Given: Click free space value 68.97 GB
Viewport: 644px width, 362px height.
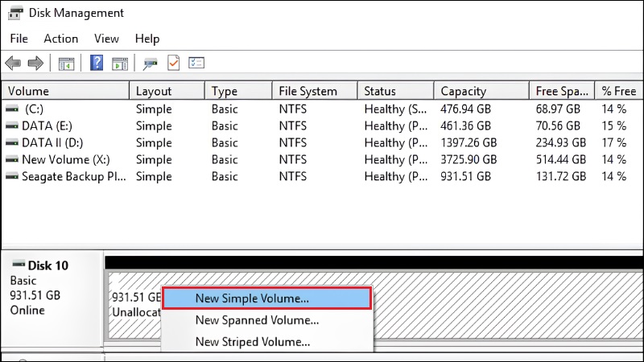Looking at the screenshot, I should coord(558,109).
